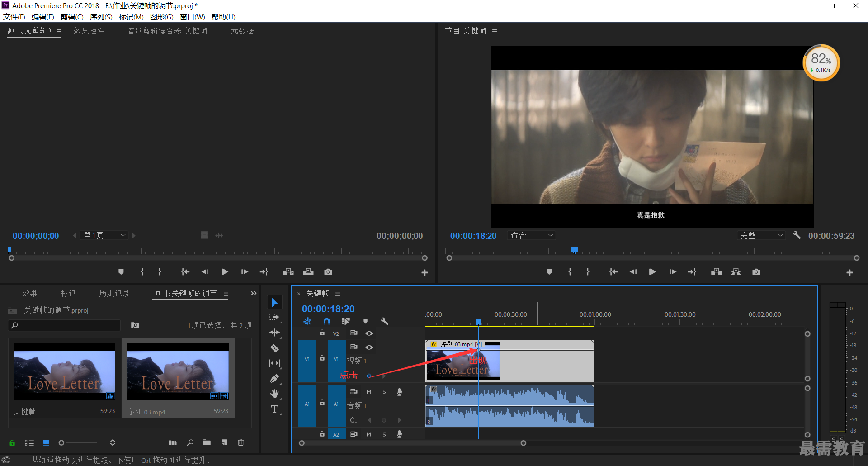Screen dimensions: 868x466
Task: Select the Selection arrow tool
Action: coord(275,302)
